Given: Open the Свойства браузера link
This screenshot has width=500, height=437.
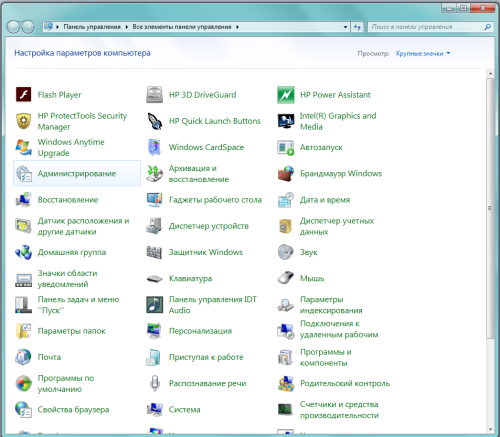Looking at the screenshot, I should point(73,410).
